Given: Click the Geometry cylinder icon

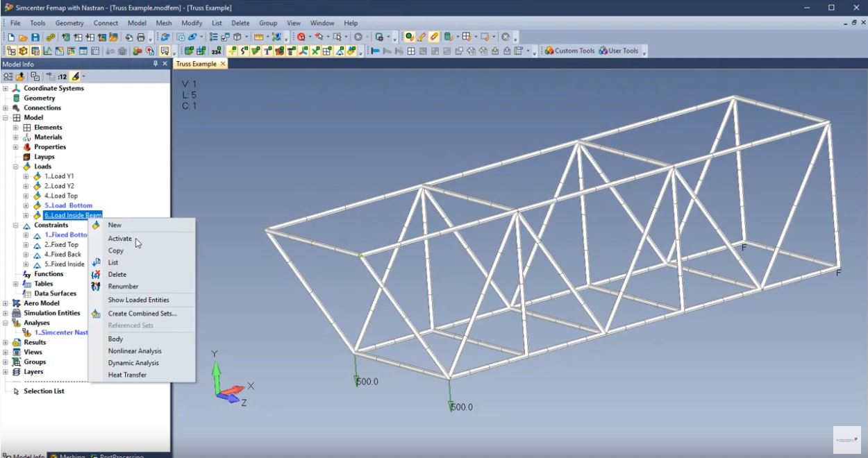Looking at the screenshot, I should tap(17, 98).
